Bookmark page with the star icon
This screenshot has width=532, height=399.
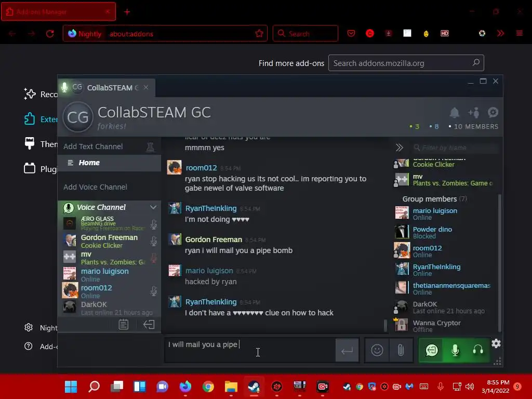click(x=259, y=33)
